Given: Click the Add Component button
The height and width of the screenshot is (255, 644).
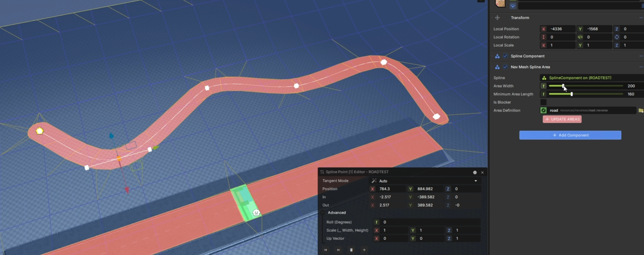Looking at the screenshot, I should pyautogui.click(x=570, y=135).
